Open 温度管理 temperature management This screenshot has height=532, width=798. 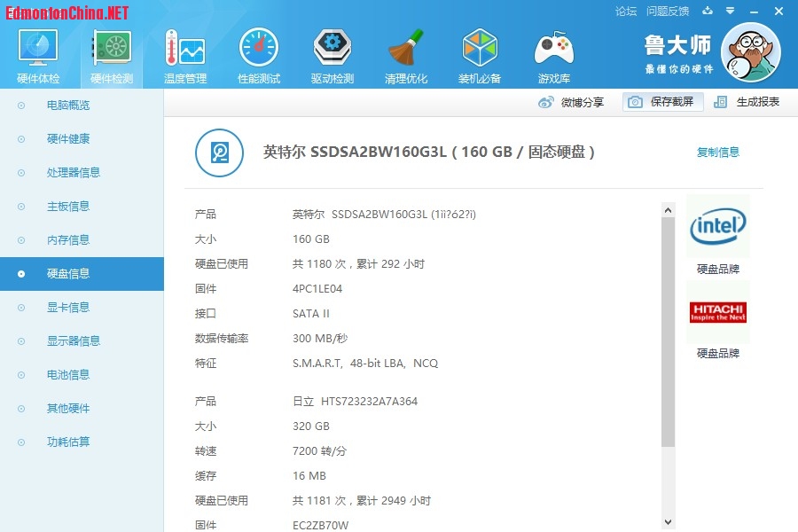184,56
